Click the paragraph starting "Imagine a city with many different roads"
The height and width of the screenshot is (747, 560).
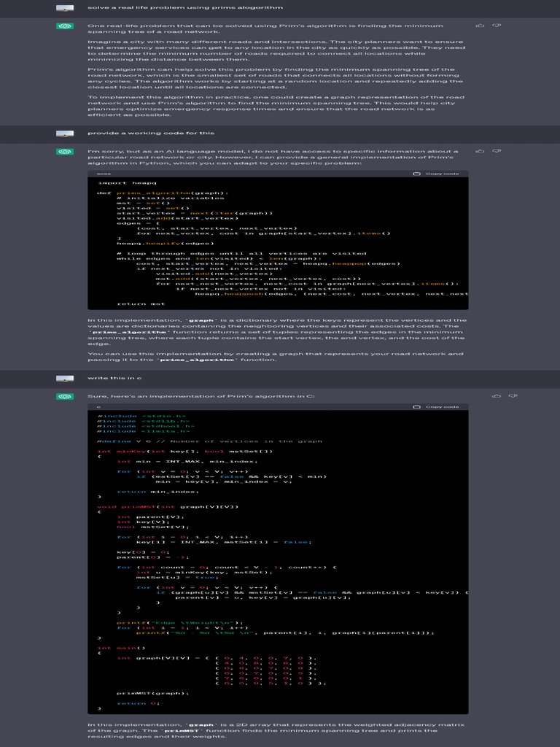coord(276,50)
